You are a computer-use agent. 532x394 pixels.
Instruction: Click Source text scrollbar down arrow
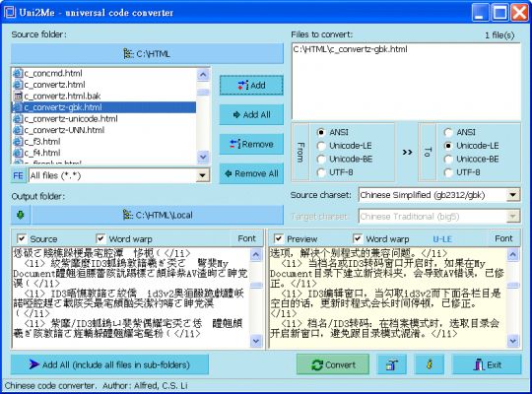tap(256, 341)
